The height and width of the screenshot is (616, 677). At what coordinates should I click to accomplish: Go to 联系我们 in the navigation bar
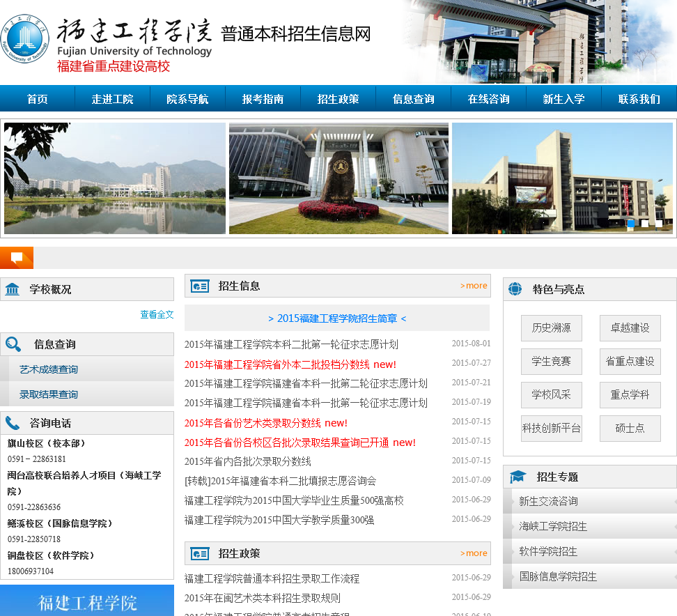[639, 99]
